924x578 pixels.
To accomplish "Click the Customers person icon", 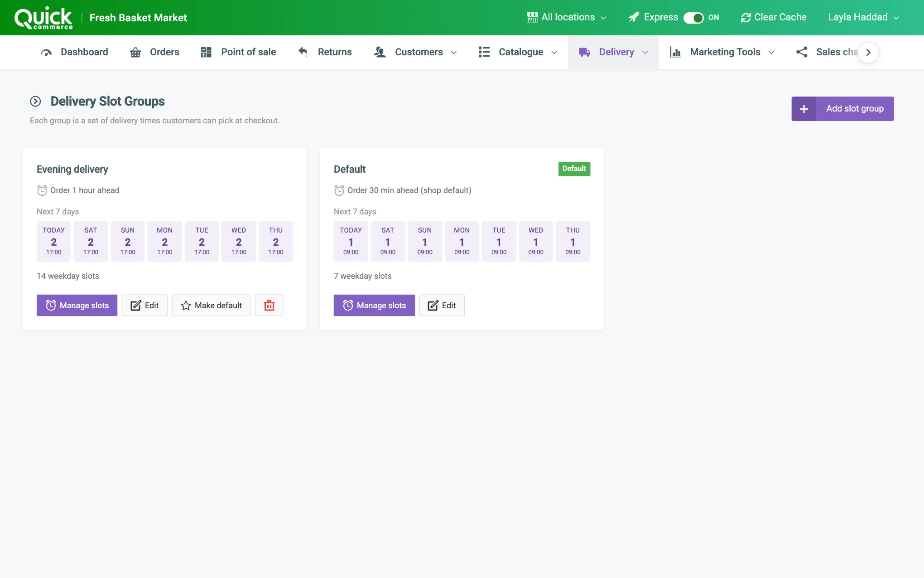I will point(380,52).
